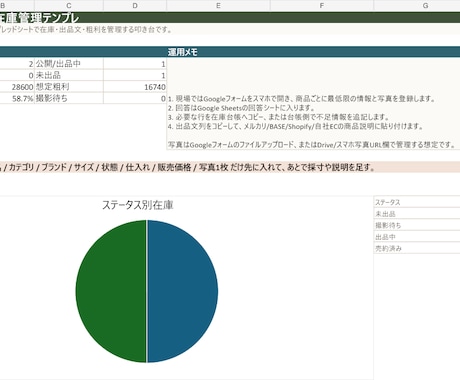Select the value 2 left of 公開/出品中
460x380 pixels.
tap(17, 64)
